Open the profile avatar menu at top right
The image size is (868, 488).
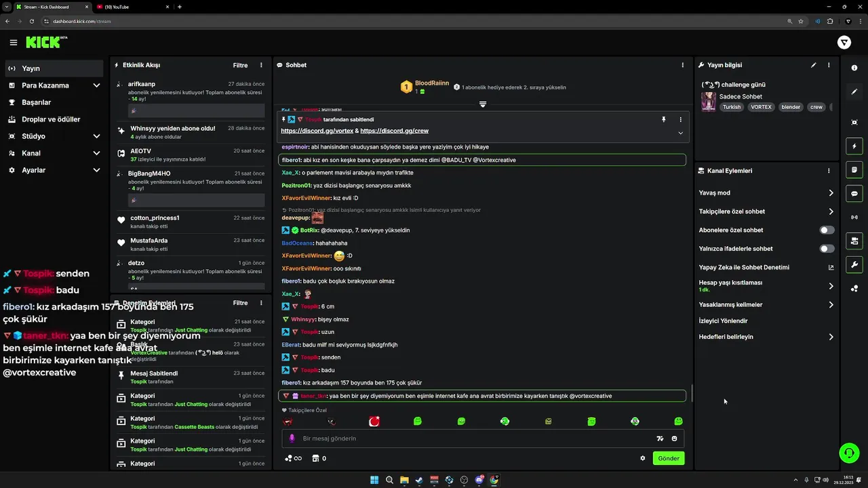pos(844,43)
